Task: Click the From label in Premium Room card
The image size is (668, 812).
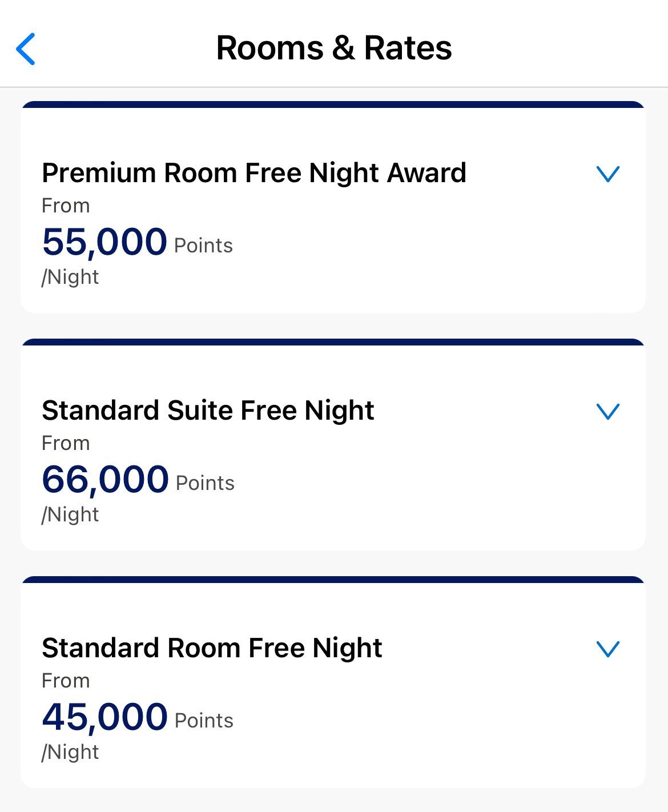Action: [66, 206]
